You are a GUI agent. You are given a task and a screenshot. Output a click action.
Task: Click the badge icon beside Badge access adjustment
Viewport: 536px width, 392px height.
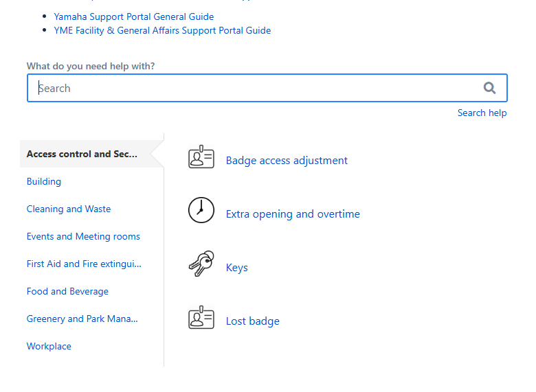click(201, 157)
